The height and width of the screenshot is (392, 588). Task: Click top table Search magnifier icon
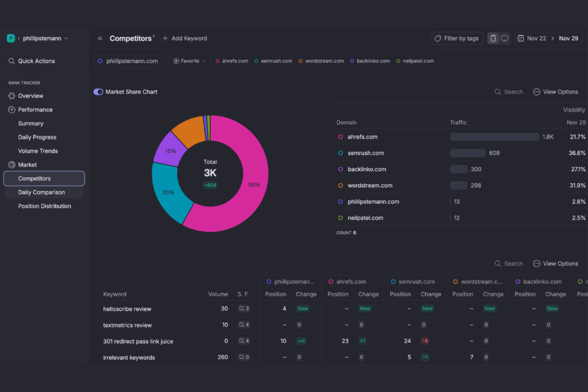point(498,92)
